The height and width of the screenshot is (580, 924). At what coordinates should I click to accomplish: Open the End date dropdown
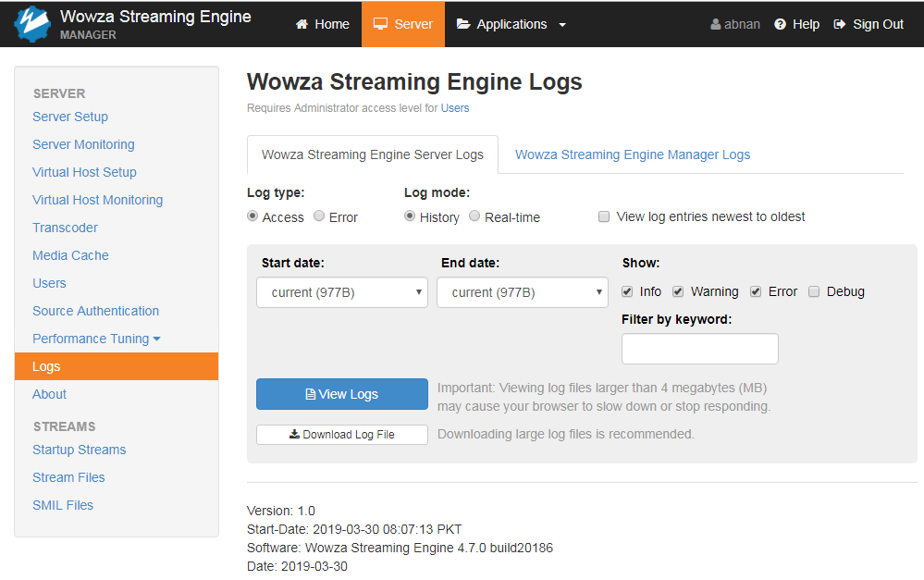[x=522, y=292]
